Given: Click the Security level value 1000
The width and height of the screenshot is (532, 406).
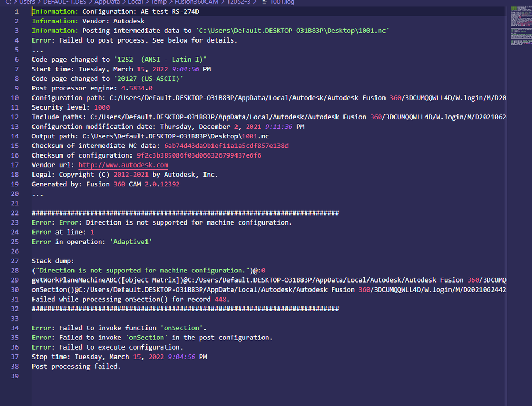Looking at the screenshot, I should pyautogui.click(x=102, y=107).
